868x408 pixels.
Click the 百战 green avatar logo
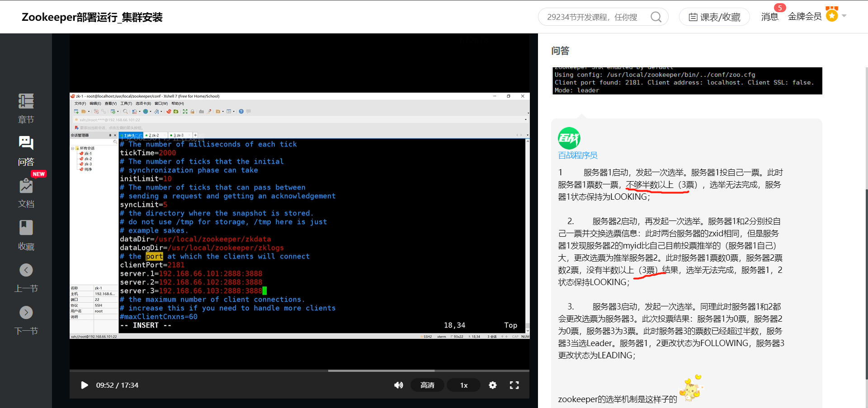click(x=569, y=138)
